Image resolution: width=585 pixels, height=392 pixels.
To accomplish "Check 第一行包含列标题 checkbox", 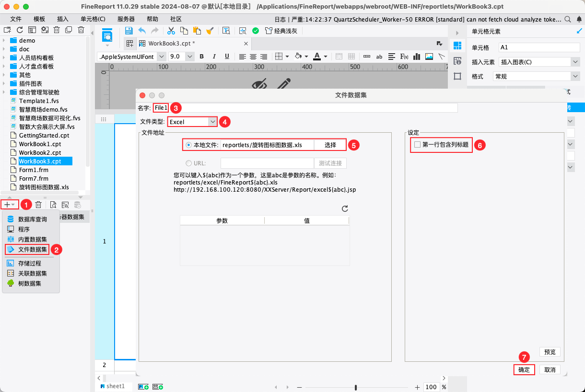I will point(417,144).
